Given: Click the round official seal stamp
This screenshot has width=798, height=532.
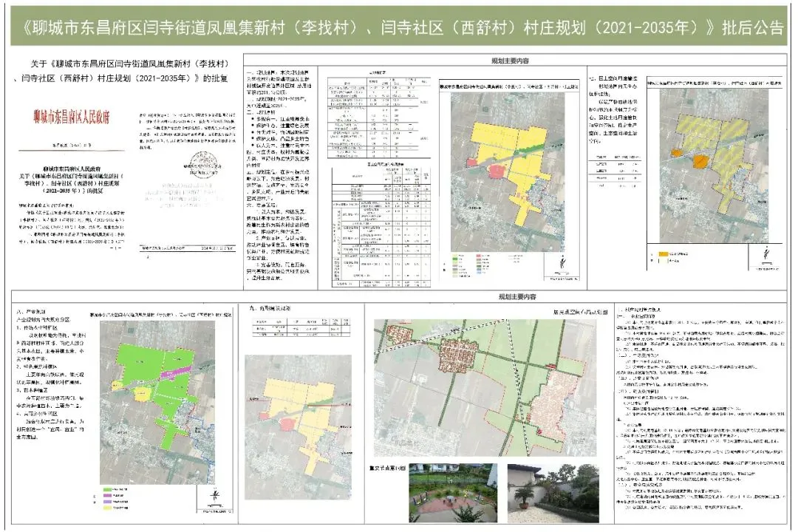Looking at the screenshot, I should tap(198, 159).
